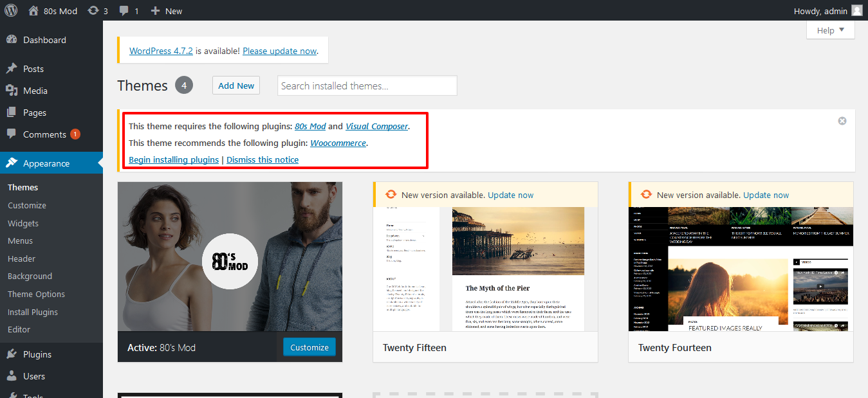The width and height of the screenshot is (868, 398).
Task: Select the Twenty Fourteen theme screenshot
Action: pyautogui.click(x=741, y=269)
